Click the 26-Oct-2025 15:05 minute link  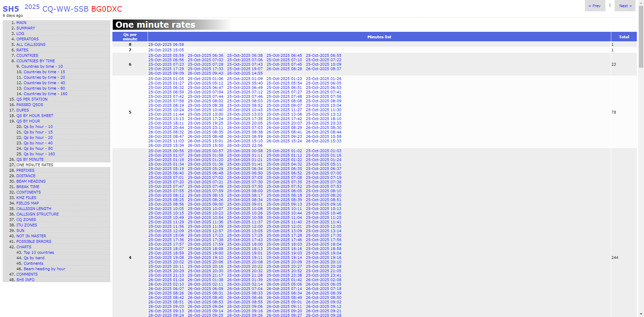coord(166,50)
